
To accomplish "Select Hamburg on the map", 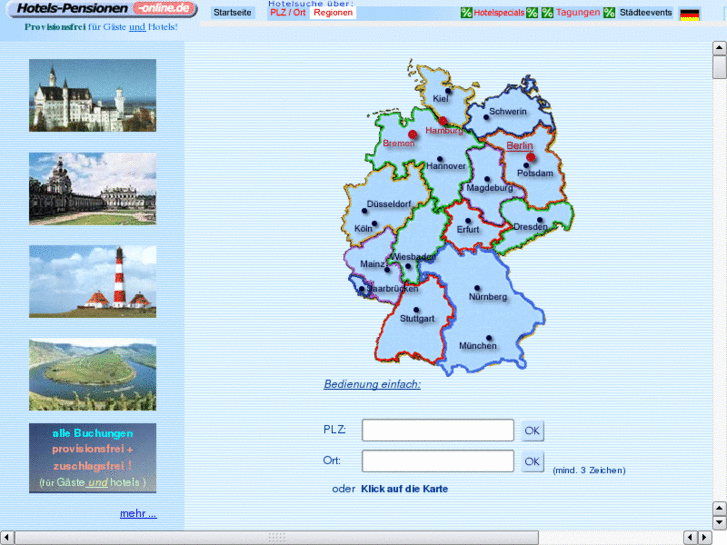I will (x=444, y=130).
